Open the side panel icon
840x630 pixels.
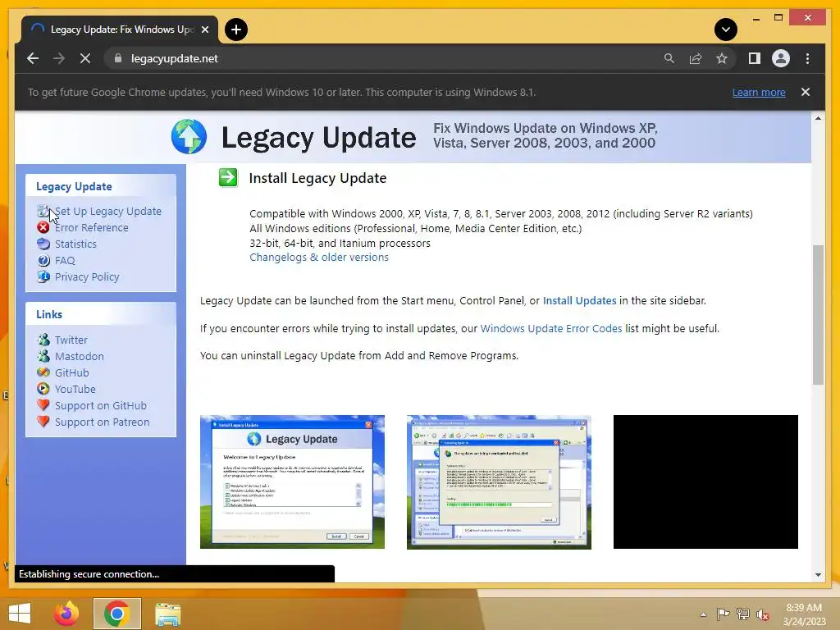click(x=755, y=58)
